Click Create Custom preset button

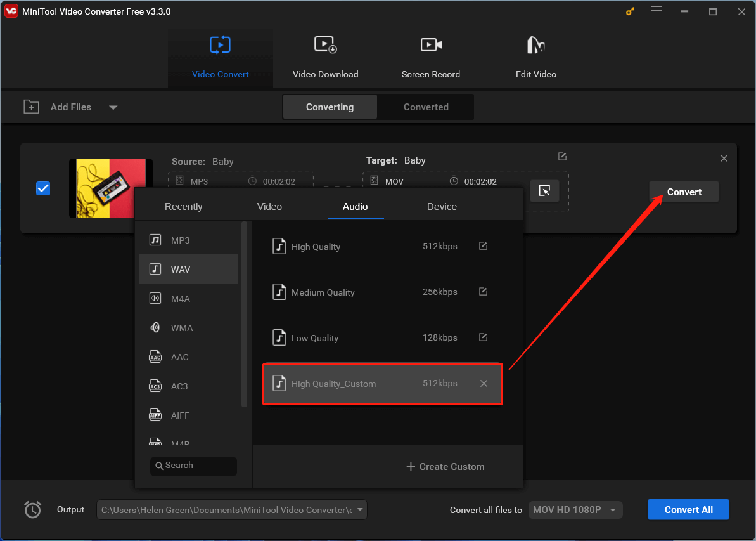click(x=445, y=467)
